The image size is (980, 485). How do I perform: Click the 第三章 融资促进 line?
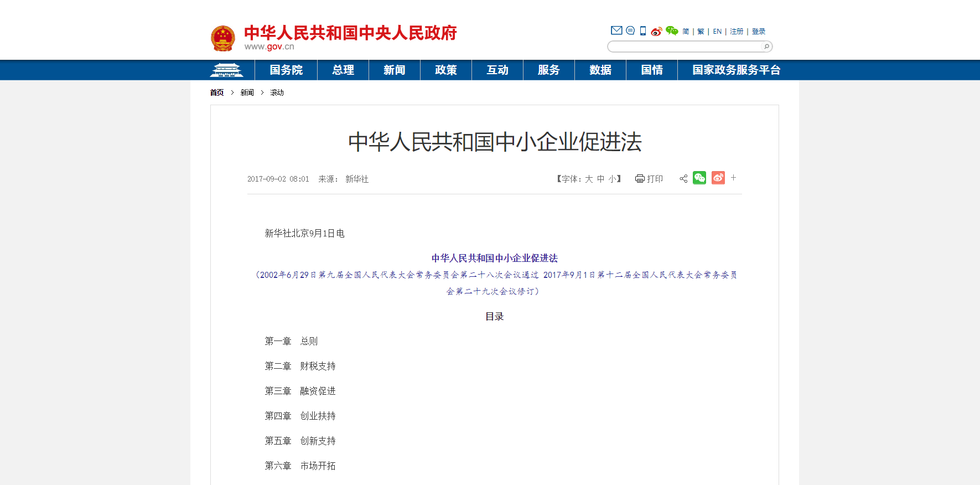pyautogui.click(x=300, y=391)
